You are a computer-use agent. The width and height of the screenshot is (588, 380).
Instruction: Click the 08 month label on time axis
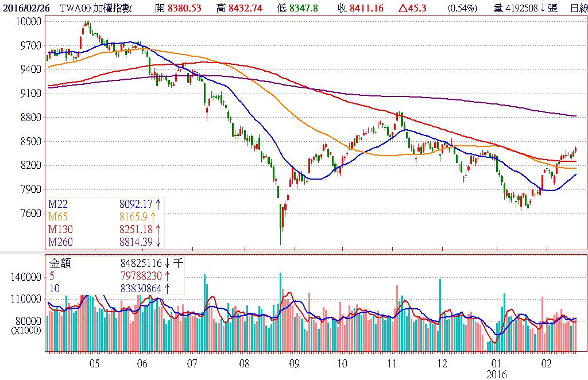pos(245,363)
